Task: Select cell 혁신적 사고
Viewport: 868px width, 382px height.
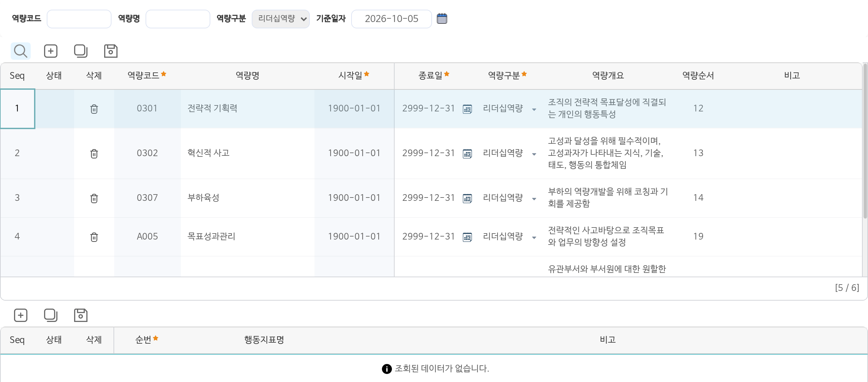Action: pos(248,153)
